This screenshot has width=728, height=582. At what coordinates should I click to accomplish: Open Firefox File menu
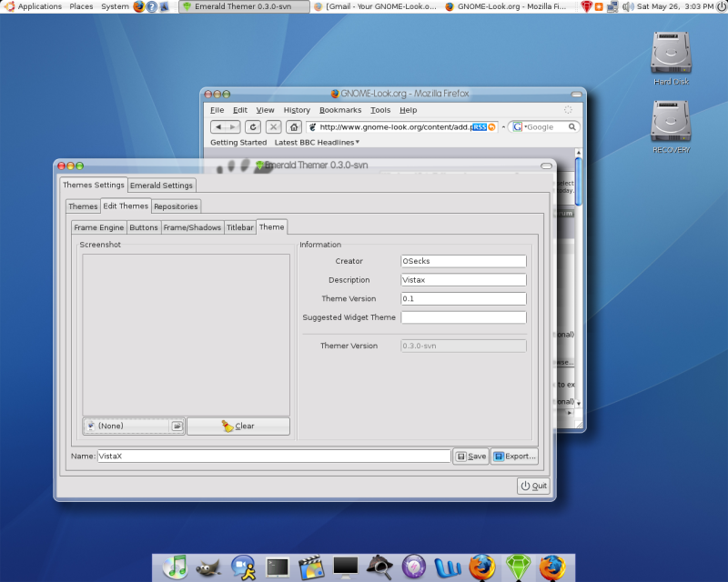point(217,110)
